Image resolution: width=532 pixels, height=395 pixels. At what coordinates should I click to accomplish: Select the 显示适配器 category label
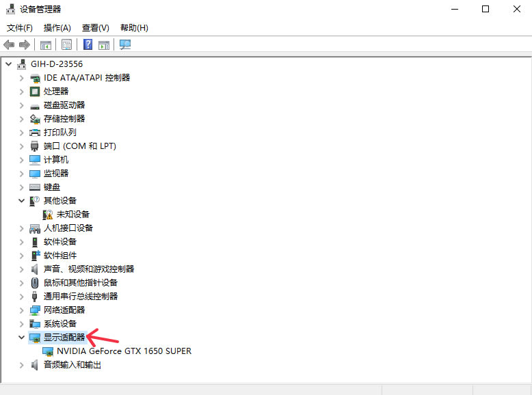click(x=64, y=338)
